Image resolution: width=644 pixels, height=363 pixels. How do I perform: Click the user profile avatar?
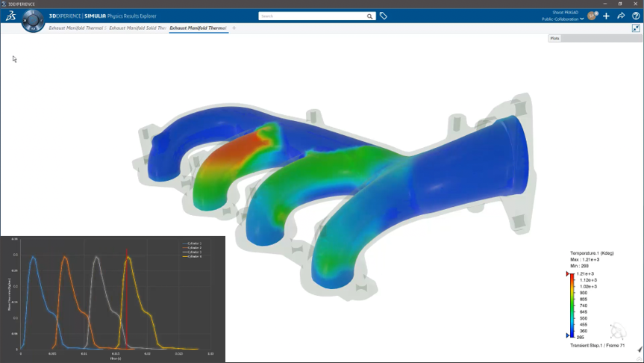point(593,16)
